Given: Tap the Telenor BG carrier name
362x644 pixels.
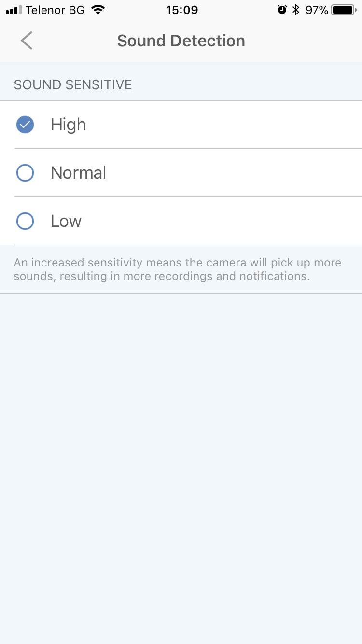Looking at the screenshot, I should (x=55, y=10).
